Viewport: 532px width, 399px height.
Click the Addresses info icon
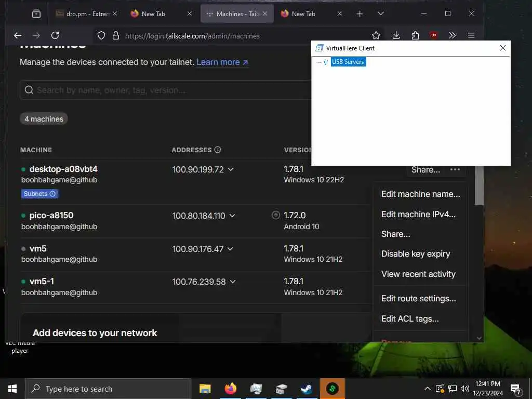[x=218, y=150]
